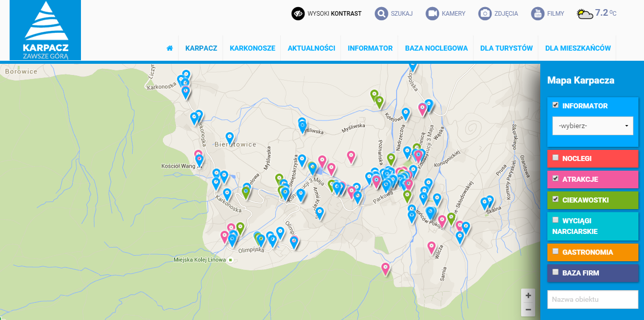644x320 pixels.
Task: Open the Dla Mieszkańców menu
Action: (578, 48)
